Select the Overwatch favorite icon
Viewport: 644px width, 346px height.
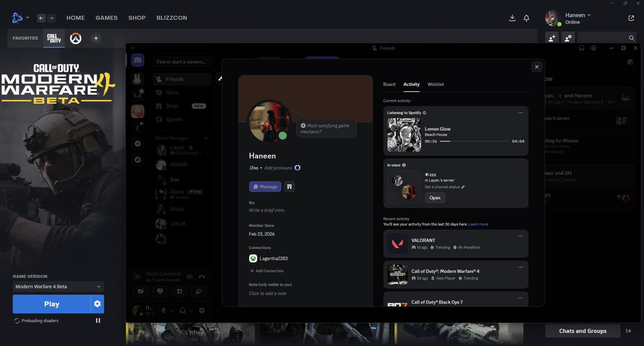[x=76, y=38]
